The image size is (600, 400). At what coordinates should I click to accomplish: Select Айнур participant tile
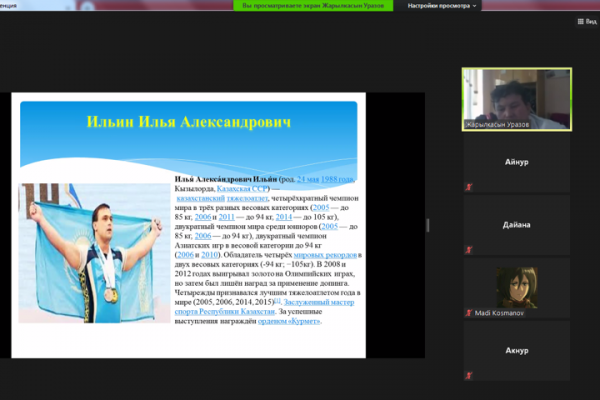coord(517,161)
